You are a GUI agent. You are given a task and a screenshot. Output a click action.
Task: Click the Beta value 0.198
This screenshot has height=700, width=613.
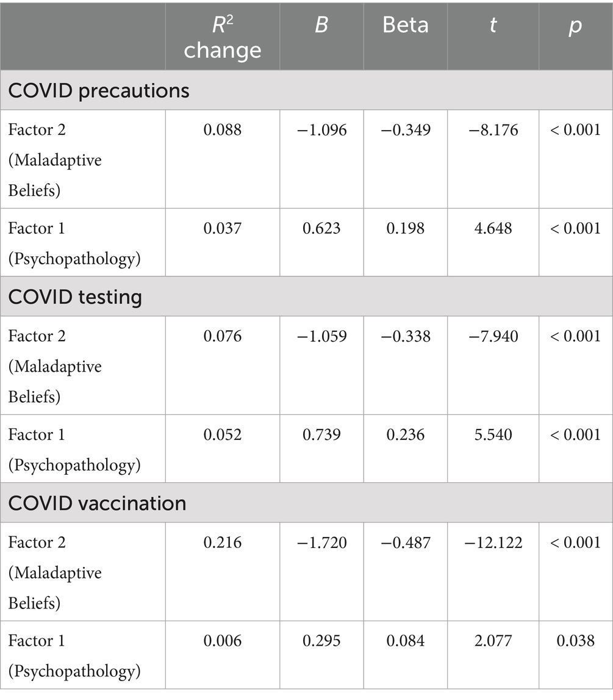pyautogui.click(x=405, y=228)
